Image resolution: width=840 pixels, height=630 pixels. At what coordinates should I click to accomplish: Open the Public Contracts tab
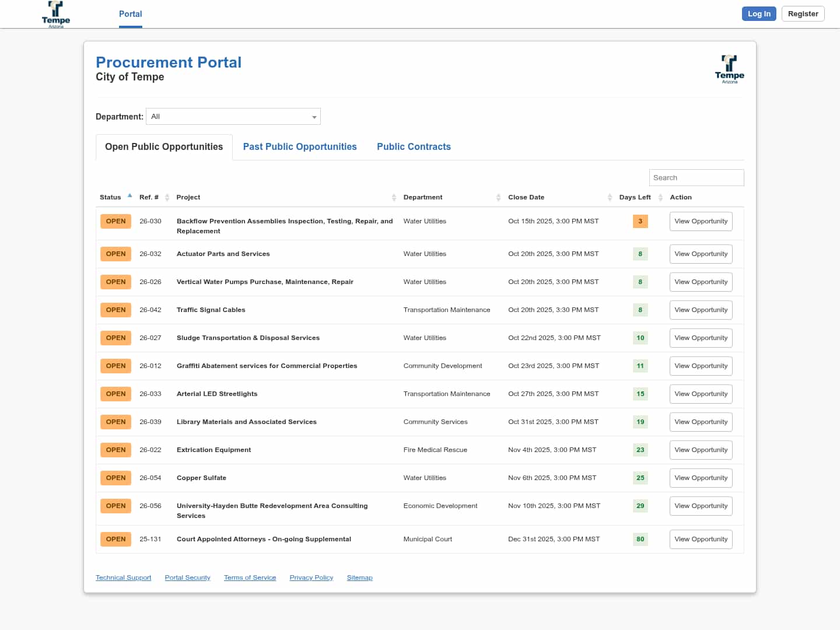414,147
